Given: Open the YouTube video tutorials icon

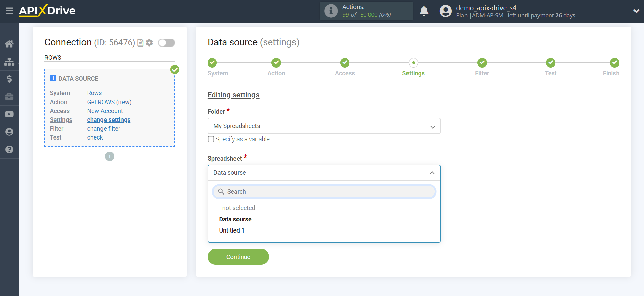Looking at the screenshot, I should 9,114.
